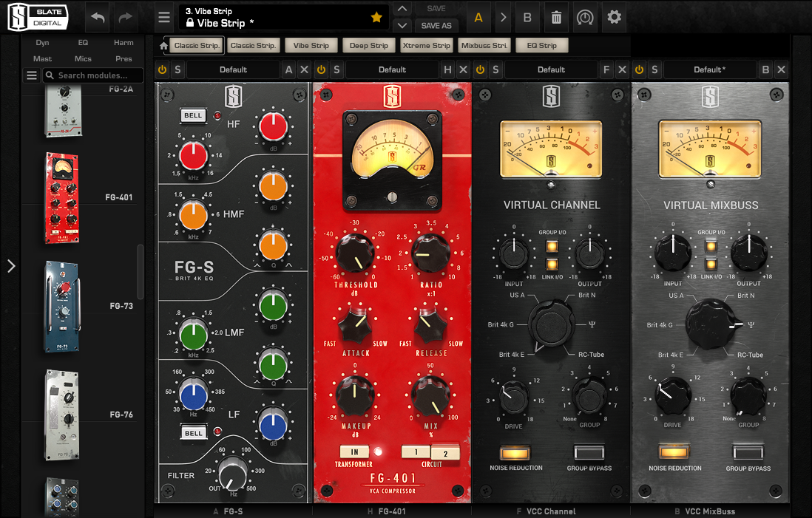812x518 pixels.
Task: Select the Deep Strip tab
Action: point(369,46)
